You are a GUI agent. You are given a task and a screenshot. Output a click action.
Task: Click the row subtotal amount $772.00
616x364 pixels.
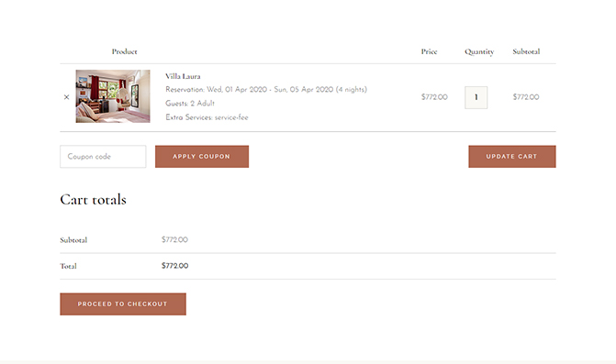click(526, 97)
